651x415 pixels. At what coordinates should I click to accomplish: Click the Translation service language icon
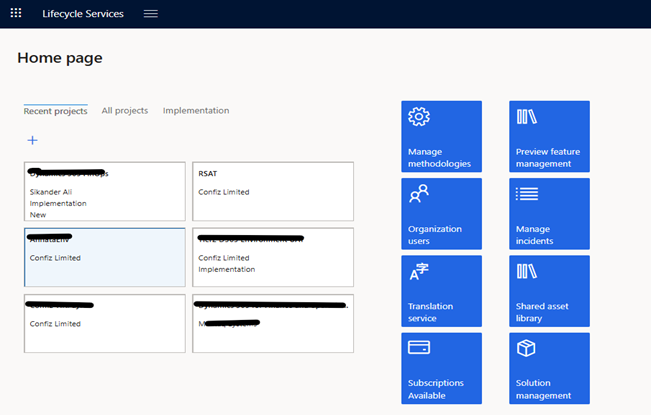tap(419, 271)
